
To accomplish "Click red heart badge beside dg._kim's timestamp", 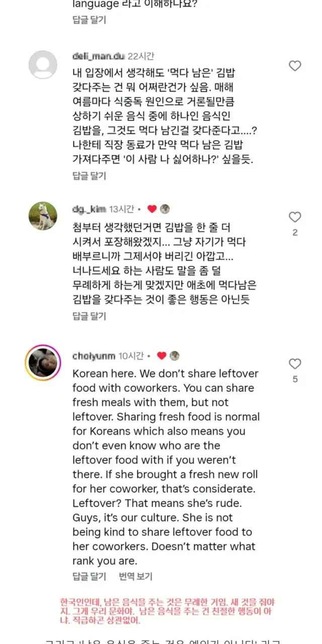I will pyautogui.click(x=152, y=209).
